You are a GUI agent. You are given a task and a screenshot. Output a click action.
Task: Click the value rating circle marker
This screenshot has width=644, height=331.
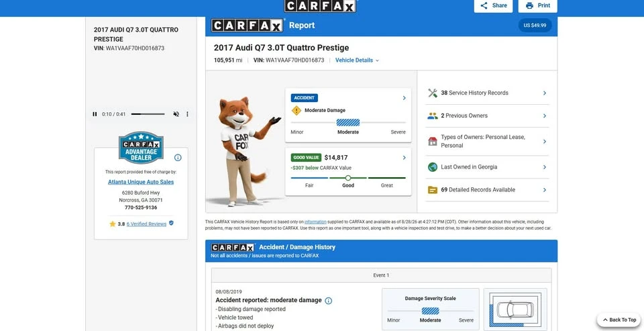coord(348,178)
